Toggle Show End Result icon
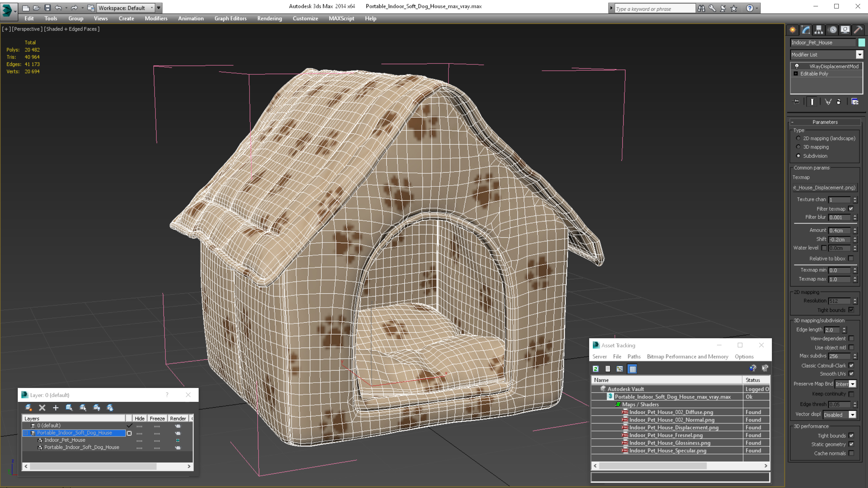 click(812, 102)
